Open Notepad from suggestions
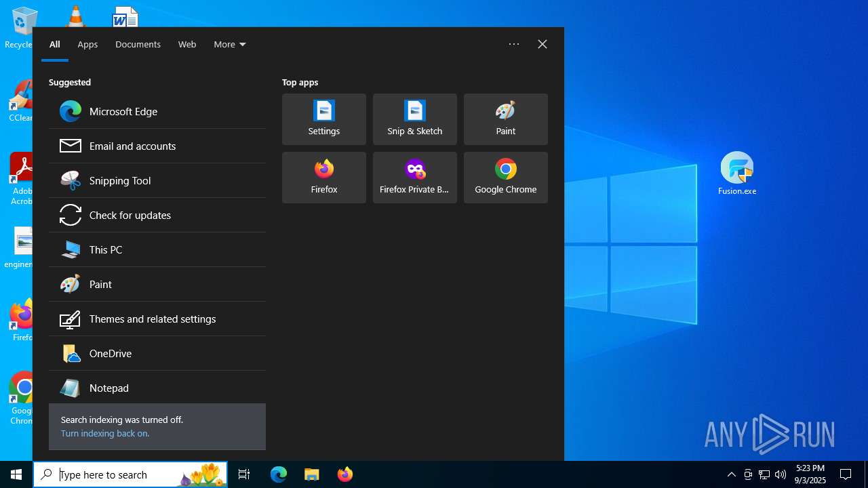This screenshot has height=488, width=868. point(157,388)
